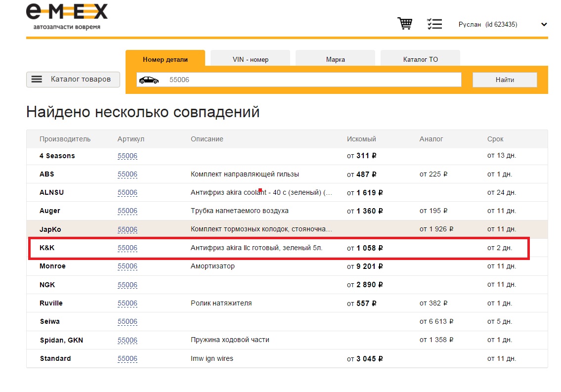Expand the user account dropdown arrow

(544, 24)
